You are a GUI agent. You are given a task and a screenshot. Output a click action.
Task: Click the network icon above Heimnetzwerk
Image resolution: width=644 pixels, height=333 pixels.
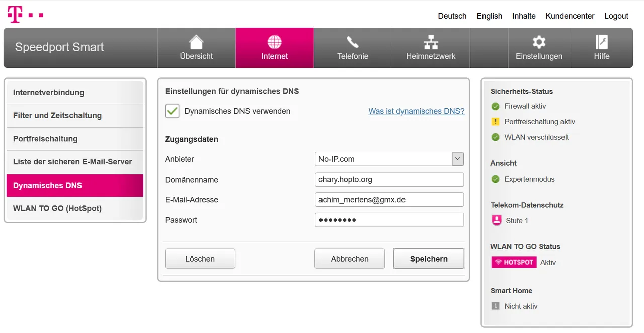(x=431, y=42)
